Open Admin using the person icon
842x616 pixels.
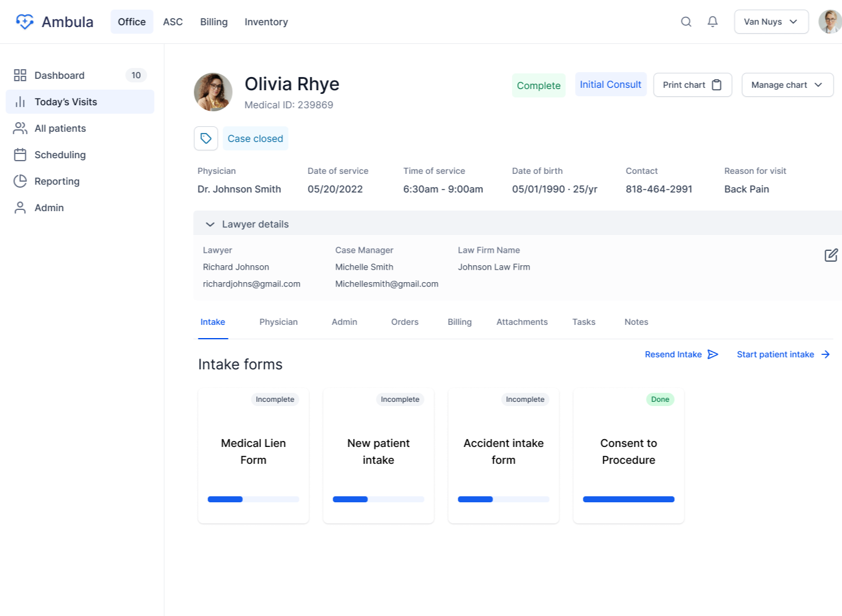(19, 208)
